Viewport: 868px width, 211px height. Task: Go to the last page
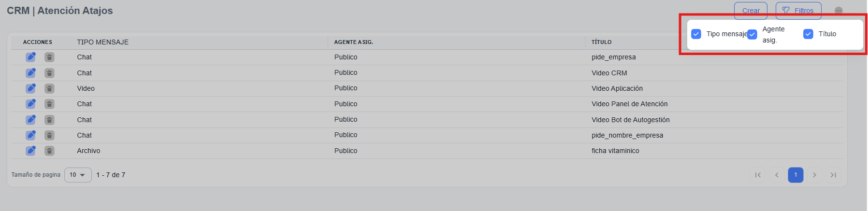[833, 175]
